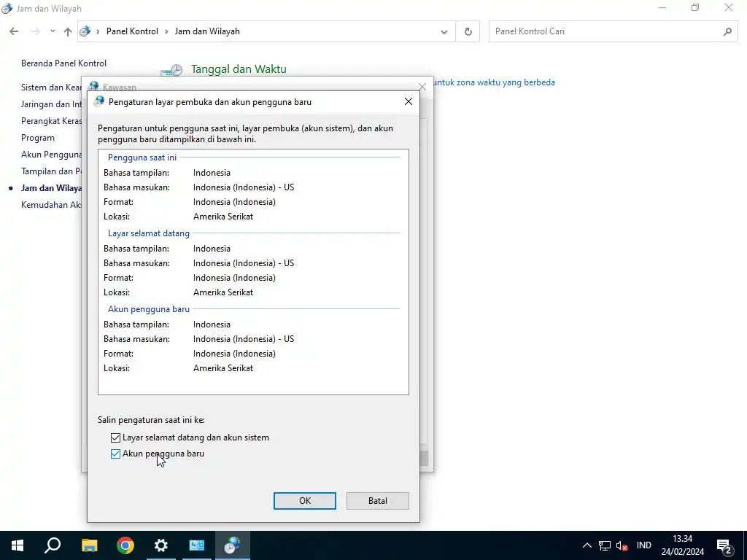Open taskbar search icon
Viewport: 747px width, 560px height.
(53, 545)
